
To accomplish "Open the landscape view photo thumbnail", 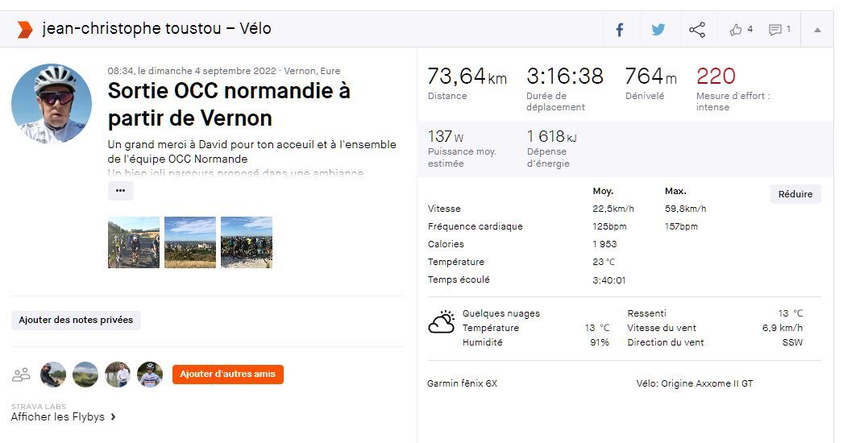I will [x=190, y=242].
